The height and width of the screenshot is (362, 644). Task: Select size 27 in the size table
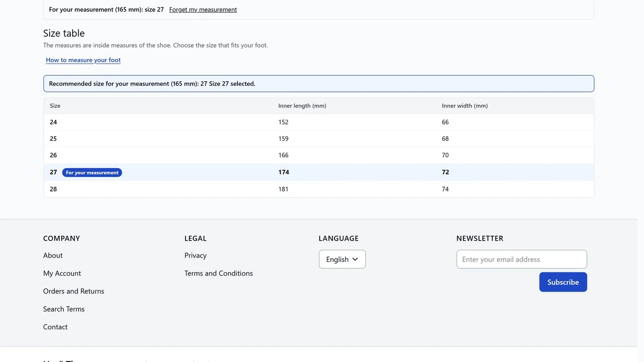tap(319, 172)
